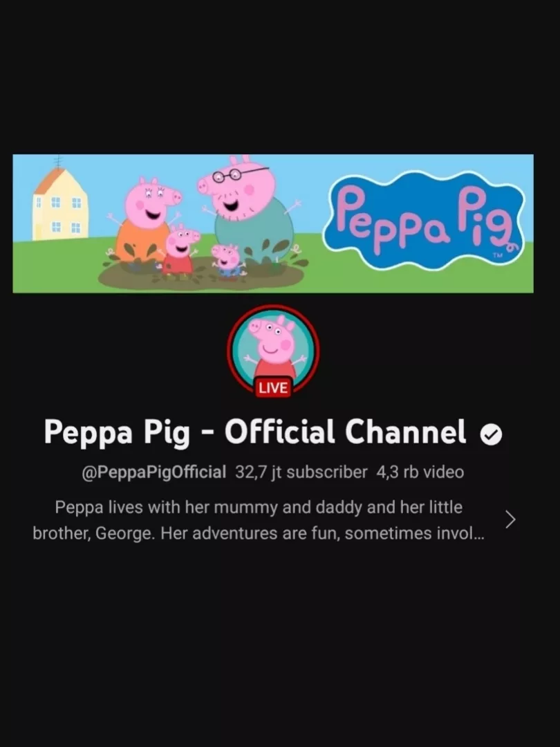
Task: Click small George pig in muddy puddle
Action: [x=227, y=261]
